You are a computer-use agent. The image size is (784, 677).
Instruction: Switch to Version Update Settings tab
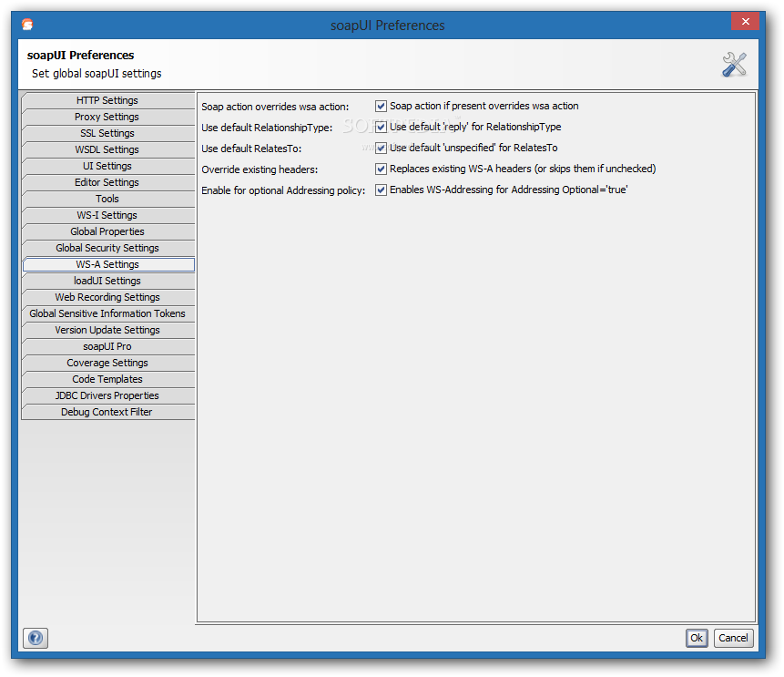[108, 330]
